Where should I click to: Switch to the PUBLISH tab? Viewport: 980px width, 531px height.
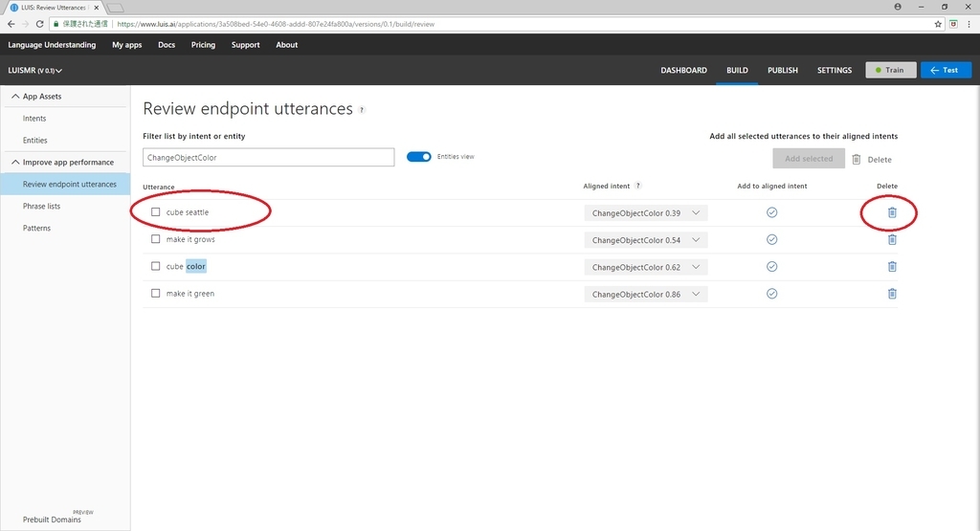coord(783,70)
